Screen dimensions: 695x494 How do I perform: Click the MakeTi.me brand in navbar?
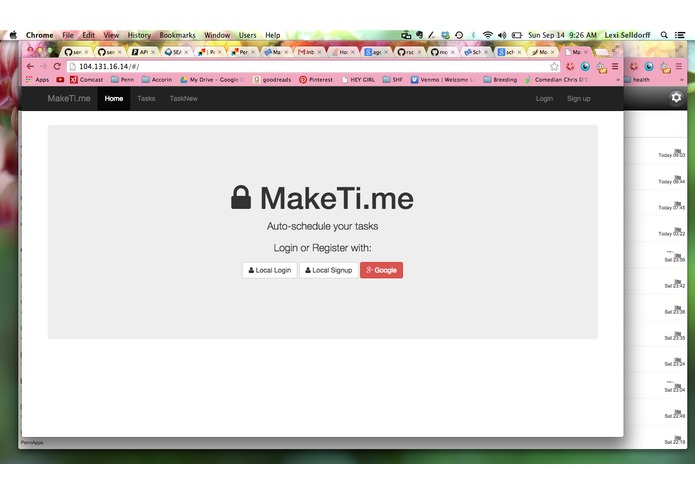point(69,98)
